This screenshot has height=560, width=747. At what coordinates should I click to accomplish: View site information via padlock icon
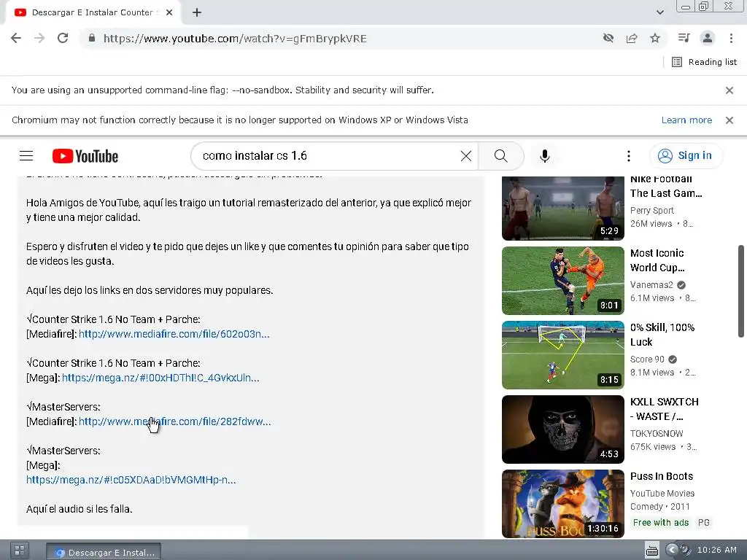pos(92,38)
